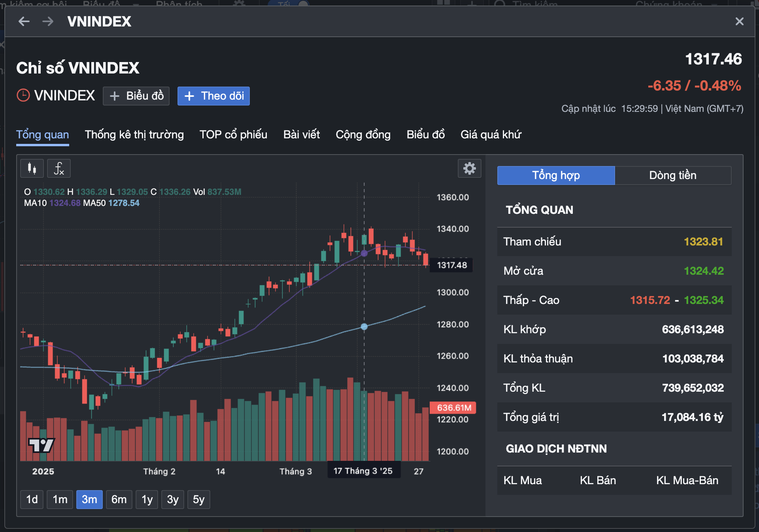Click Tổng KL value 739,652,032
This screenshot has height=532, width=759.
coord(693,388)
